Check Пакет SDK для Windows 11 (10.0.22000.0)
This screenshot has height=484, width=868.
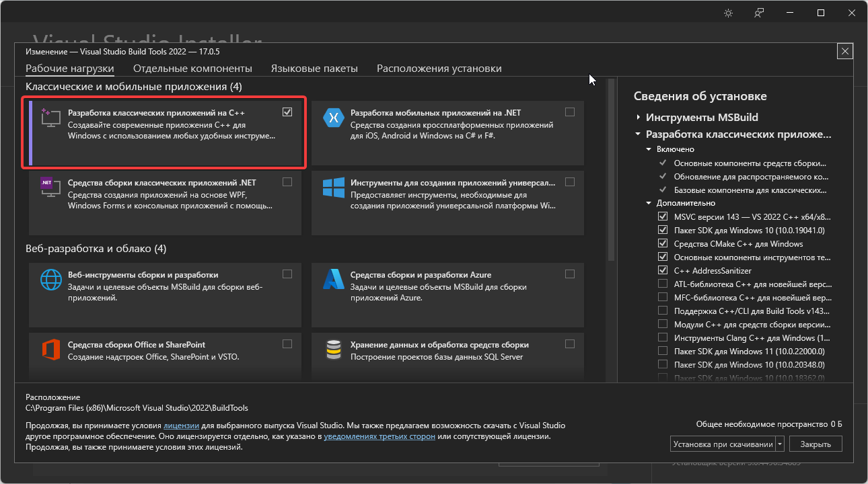(662, 352)
